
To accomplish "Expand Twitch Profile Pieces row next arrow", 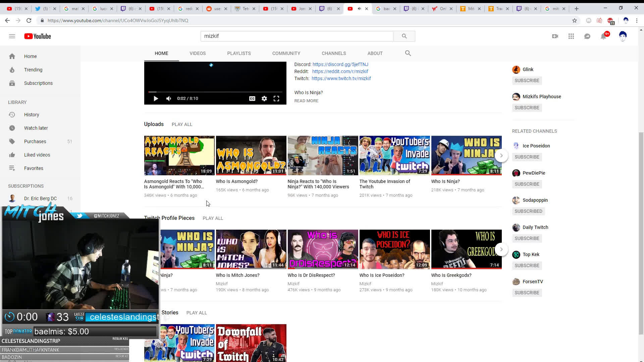I will tap(501, 249).
